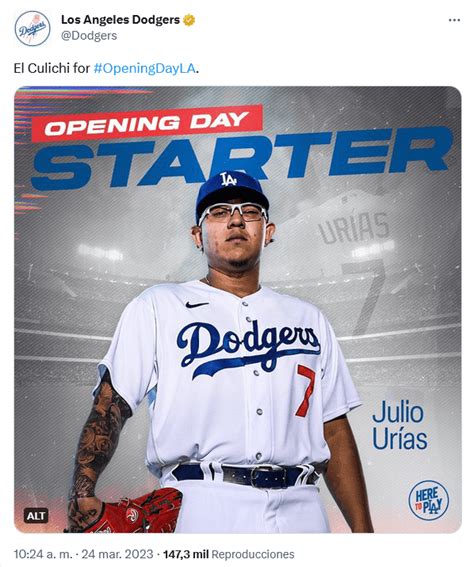Open the #OpeningDayLA hashtag link
Screen dimensions: 474x567
pyautogui.click(x=145, y=68)
